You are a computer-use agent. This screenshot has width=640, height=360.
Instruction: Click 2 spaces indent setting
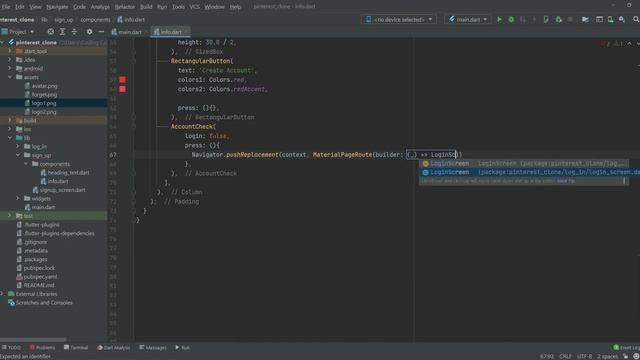pyautogui.click(x=608, y=356)
